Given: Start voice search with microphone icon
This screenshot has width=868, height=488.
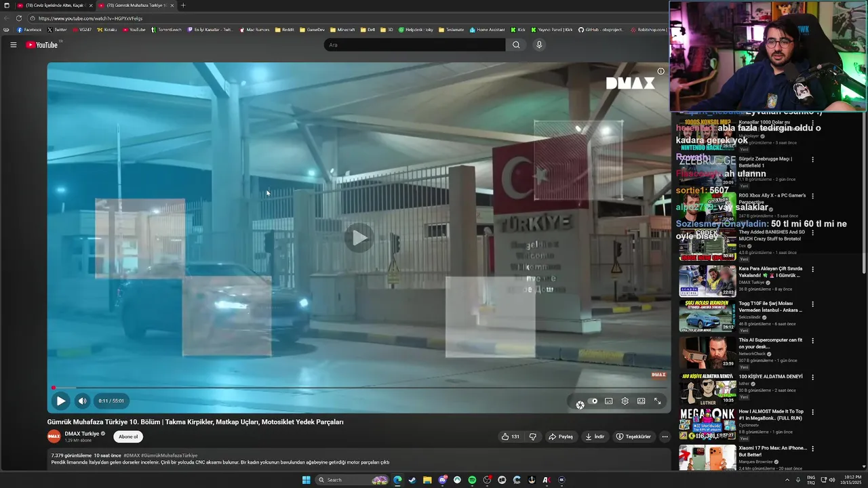Looking at the screenshot, I should pos(539,45).
